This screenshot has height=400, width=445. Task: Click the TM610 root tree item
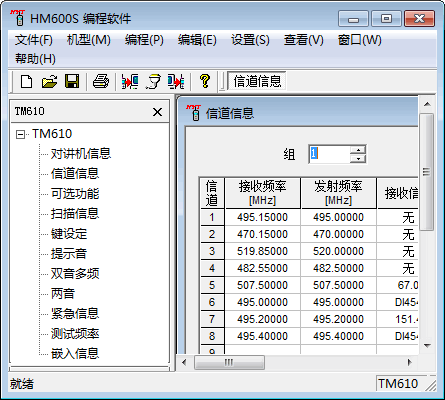tap(52, 134)
